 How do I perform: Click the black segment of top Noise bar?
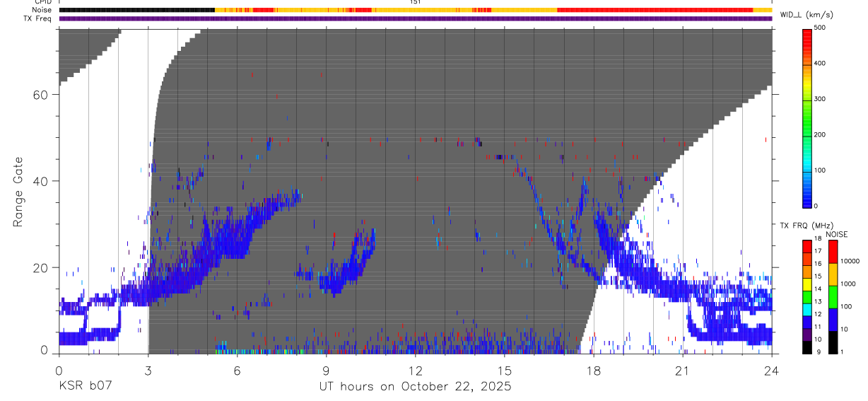click(137, 10)
